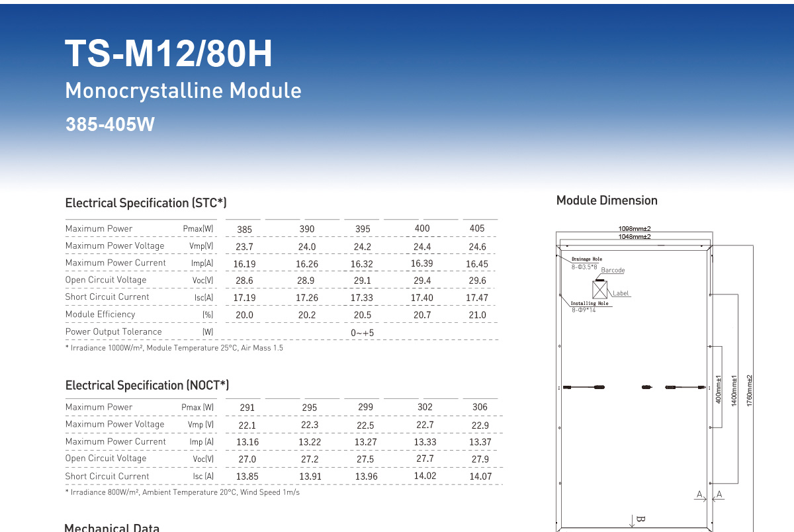794x532 pixels.
Task: Select the 28.6 Voc value
Action: click(244, 281)
